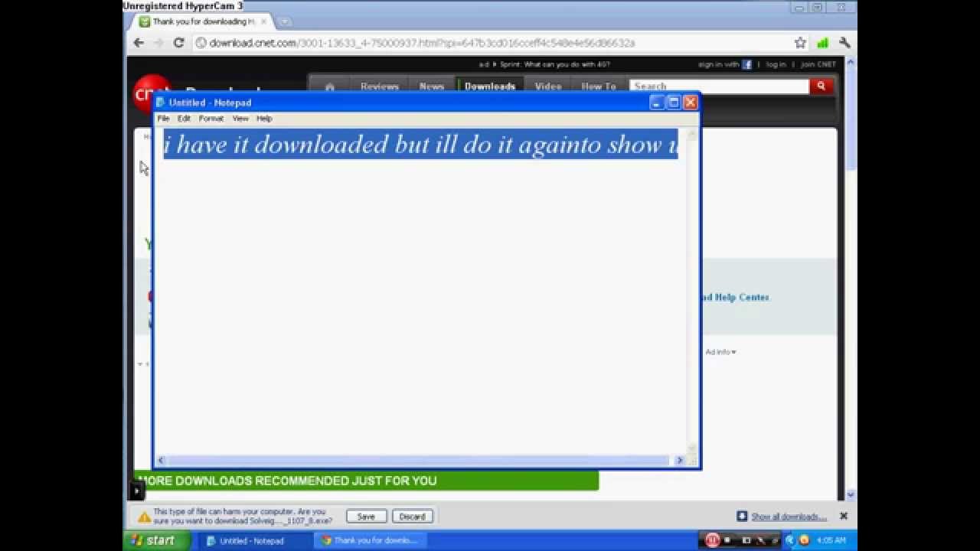Click the orange tray icon beside clock
The image size is (980, 551).
click(x=804, y=540)
